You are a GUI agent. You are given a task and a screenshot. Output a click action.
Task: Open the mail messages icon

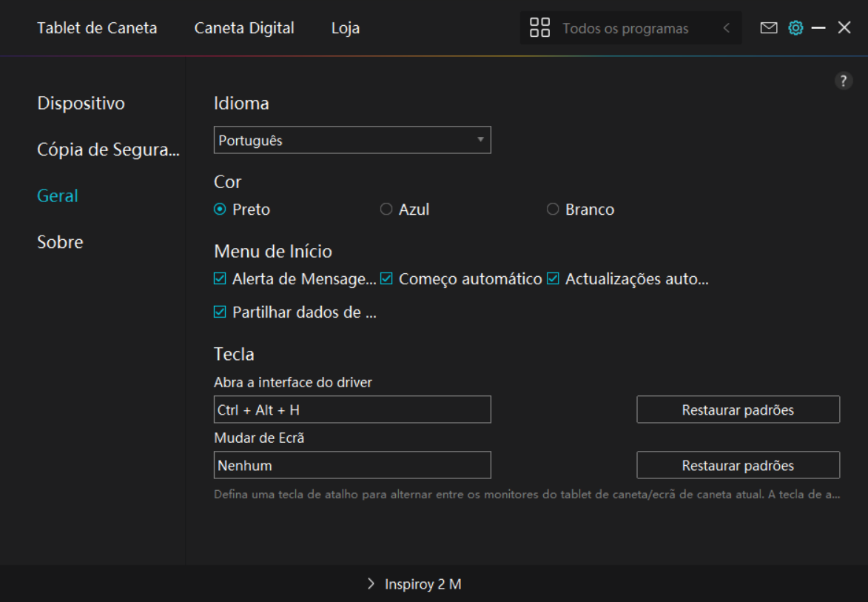[x=769, y=28]
